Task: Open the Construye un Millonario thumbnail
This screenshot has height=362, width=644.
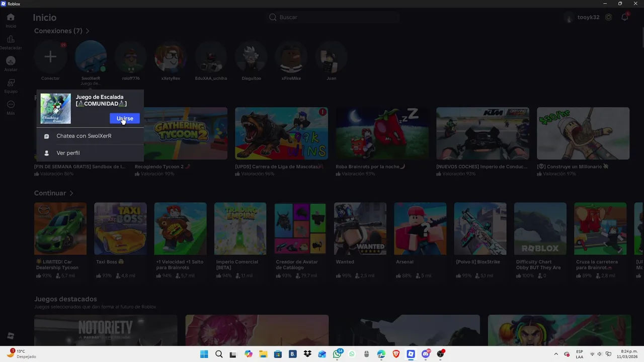Action: pos(583,133)
